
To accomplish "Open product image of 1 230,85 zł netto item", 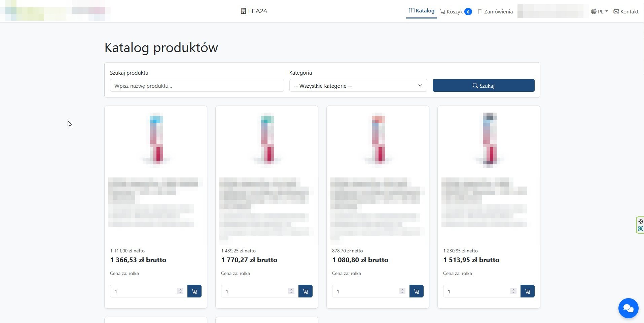I will pos(489,140).
